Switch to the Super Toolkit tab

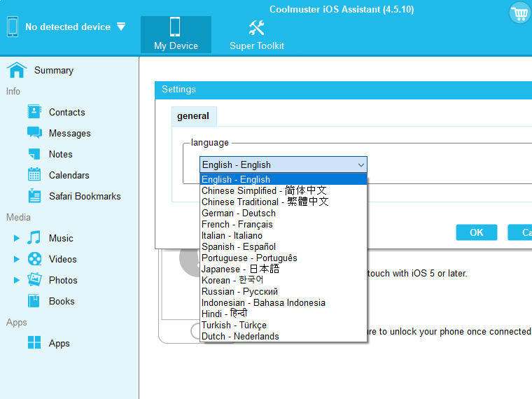tap(256, 34)
